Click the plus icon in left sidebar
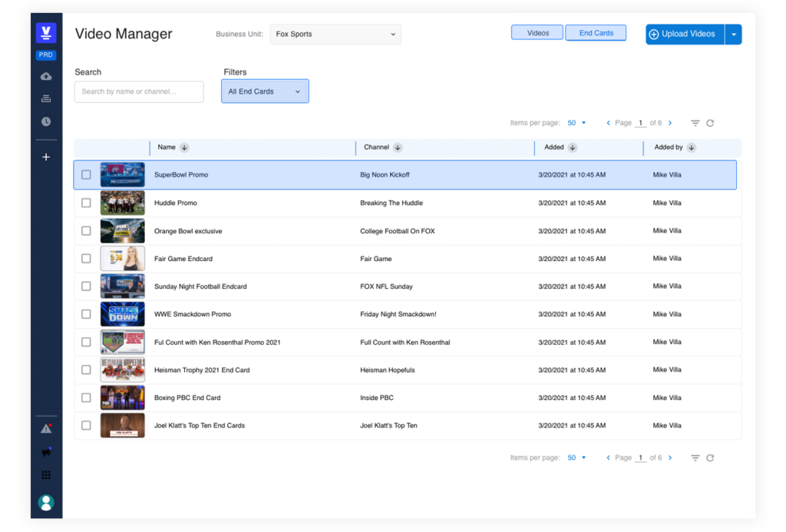This screenshot has height=532, width=786. tap(46, 157)
